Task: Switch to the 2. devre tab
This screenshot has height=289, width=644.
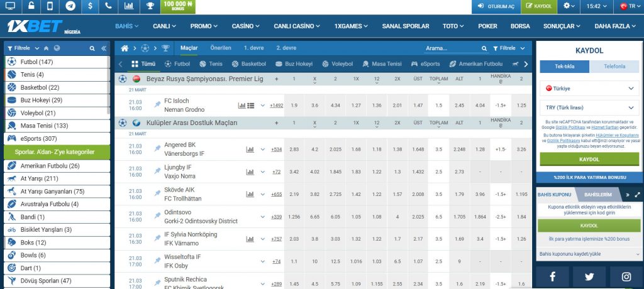Action: point(286,48)
